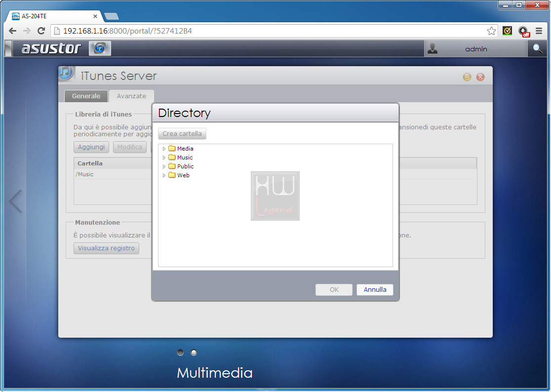This screenshot has width=551, height=392.
Task: Click the browser address bar
Action: (x=274, y=31)
